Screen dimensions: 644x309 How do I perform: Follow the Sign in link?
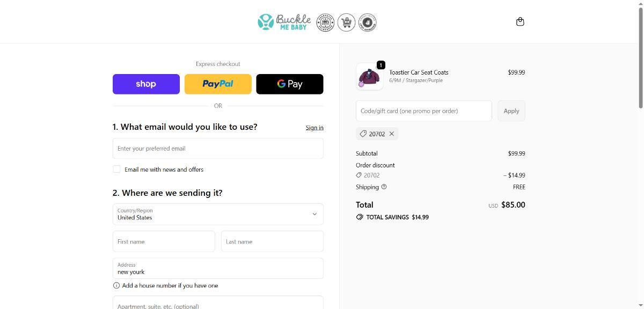click(314, 128)
